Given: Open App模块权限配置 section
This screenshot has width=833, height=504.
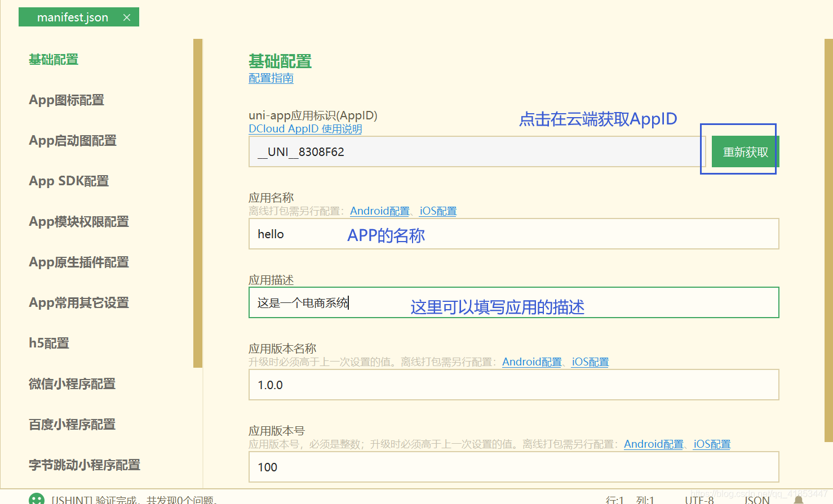Looking at the screenshot, I should (79, 222).
